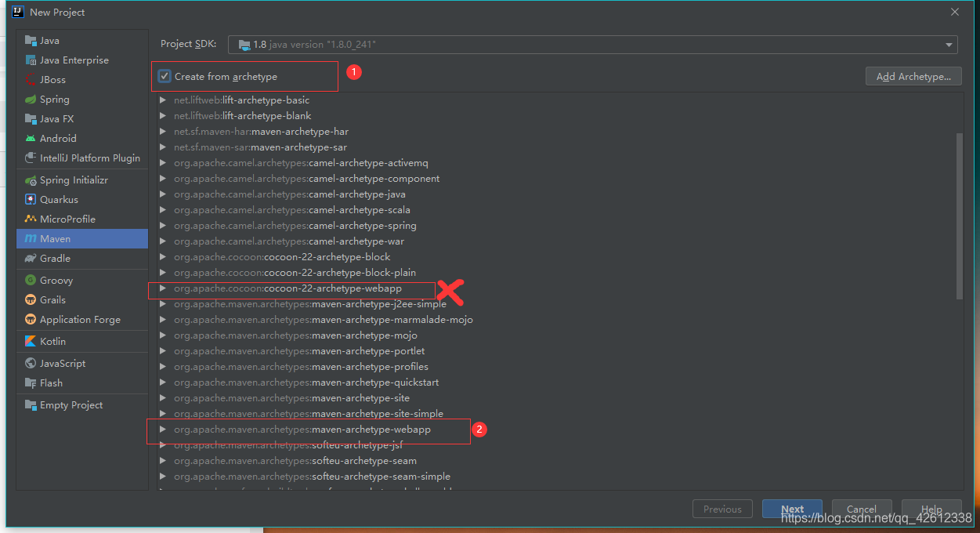Click the Flash folder icon
The height and width of the screenshot is (533, 980).
click(31, 383)
